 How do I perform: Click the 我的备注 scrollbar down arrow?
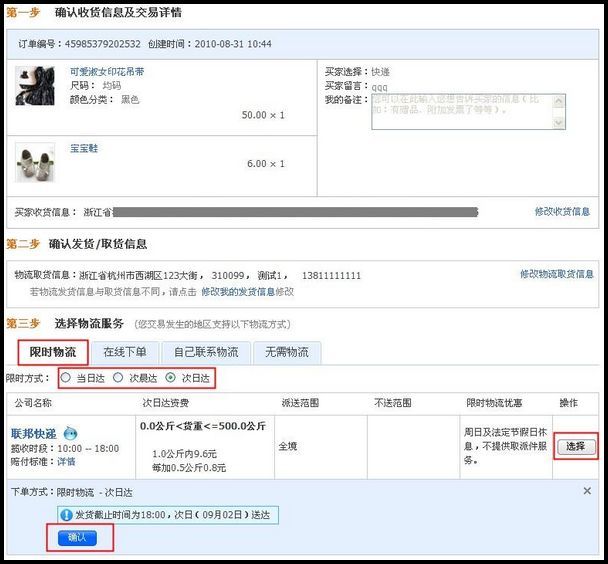(558, 123)
